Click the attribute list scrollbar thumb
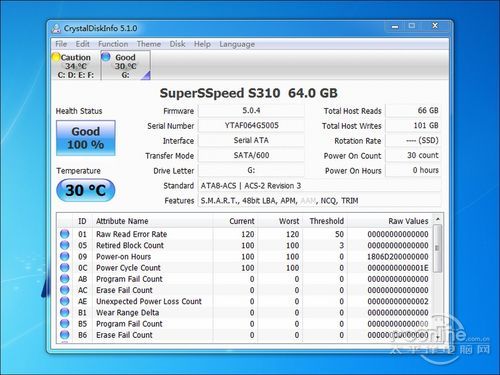 coord(438,249)
